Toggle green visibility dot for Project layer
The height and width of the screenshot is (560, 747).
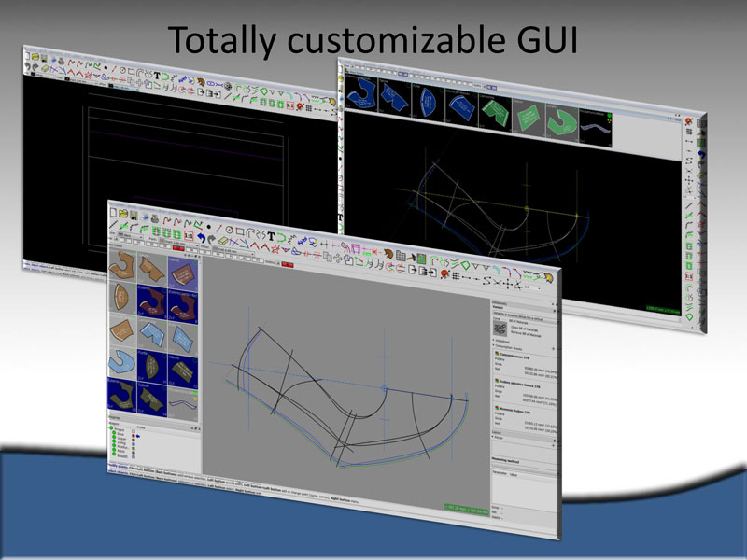point(111,427)
